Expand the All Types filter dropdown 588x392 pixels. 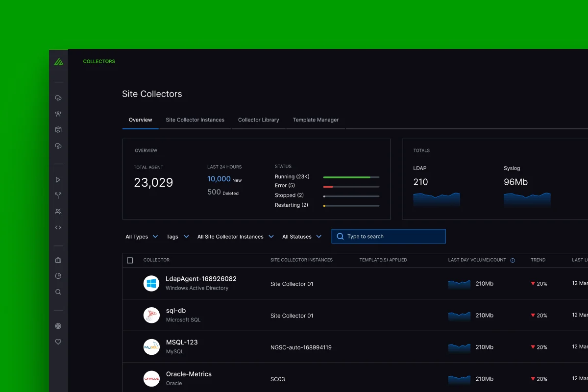142,237
